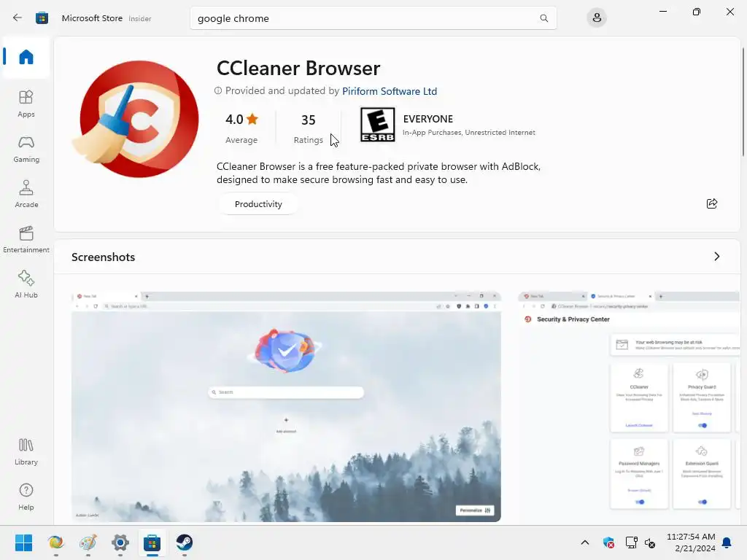
Task: Launch the Paint app from taskbar
Action: (88, 542)
